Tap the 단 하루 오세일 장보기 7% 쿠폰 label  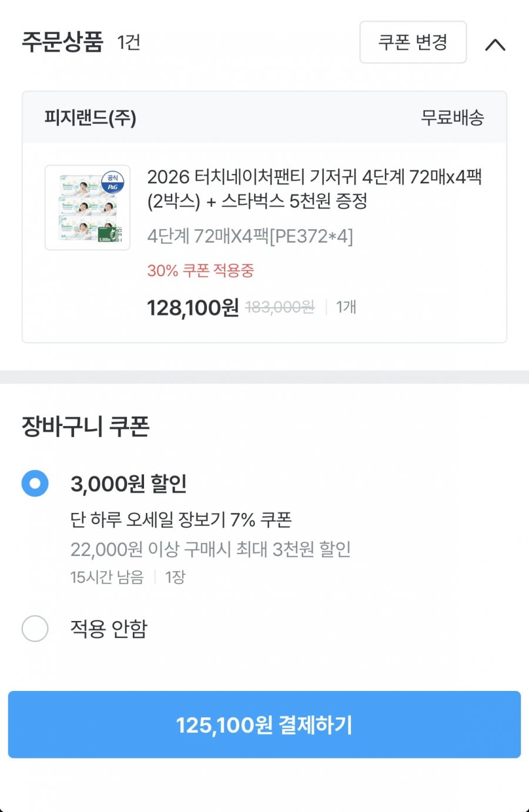pos(181,519)
